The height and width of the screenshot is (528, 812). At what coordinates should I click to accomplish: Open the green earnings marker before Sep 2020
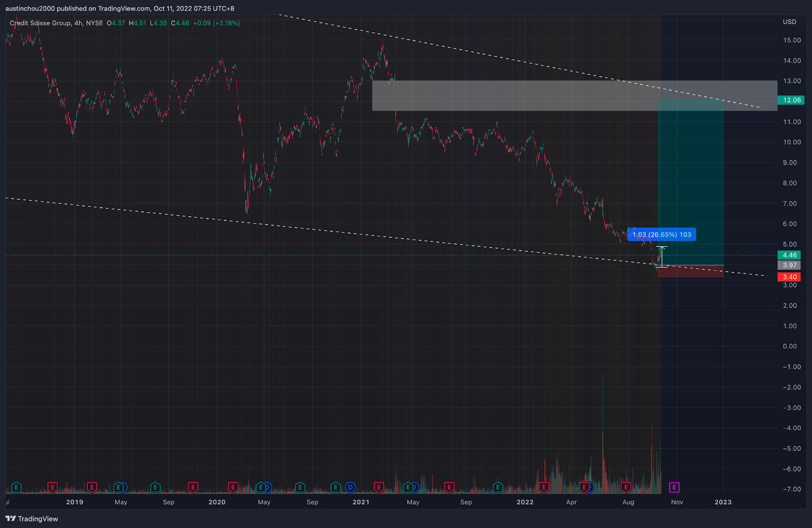pyautogui.click(x=300, y=487)
